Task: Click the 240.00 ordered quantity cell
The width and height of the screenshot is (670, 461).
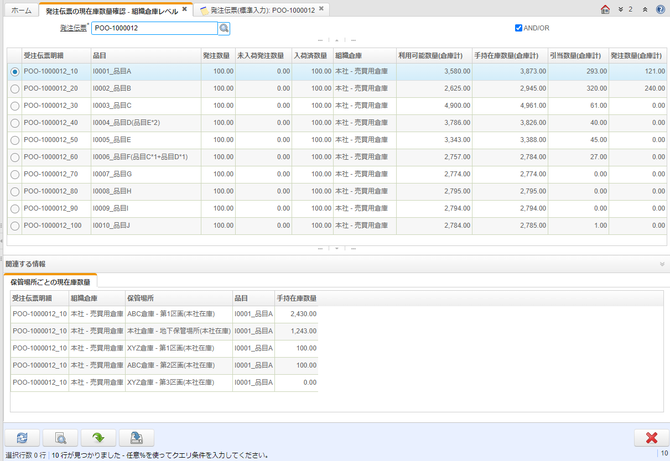Action: tap(638, 89)
